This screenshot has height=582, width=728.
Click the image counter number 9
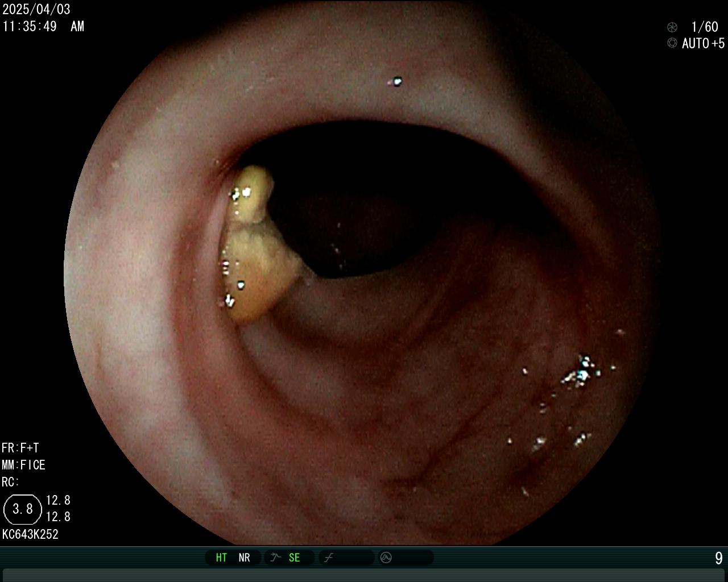point(718,558)
